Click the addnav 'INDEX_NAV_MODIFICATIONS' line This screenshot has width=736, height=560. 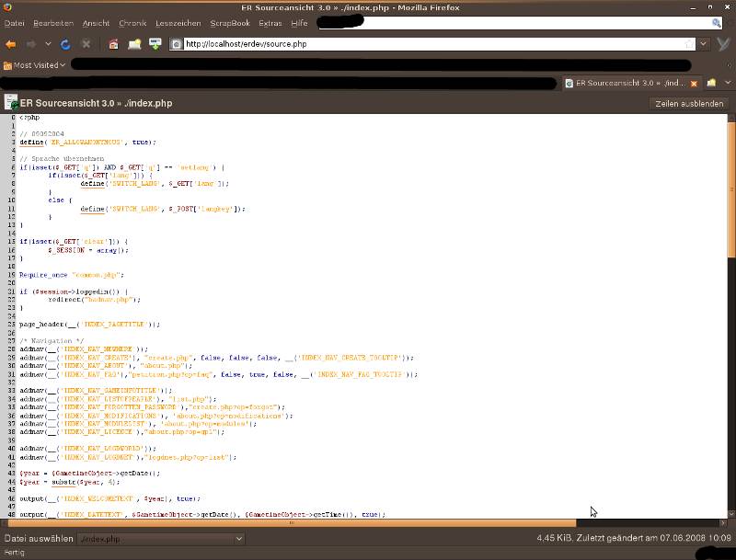tap(156, 416)
